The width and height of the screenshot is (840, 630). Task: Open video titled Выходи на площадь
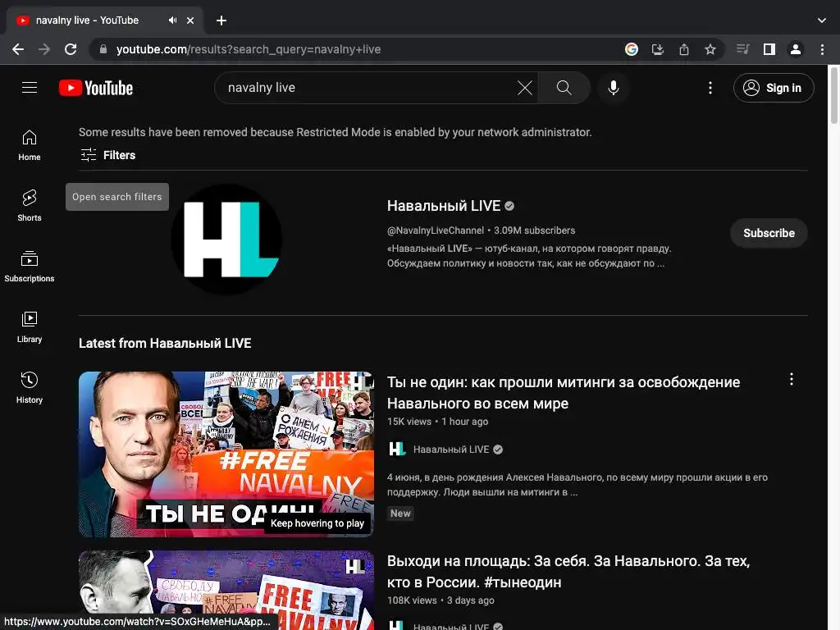point(568,572)
